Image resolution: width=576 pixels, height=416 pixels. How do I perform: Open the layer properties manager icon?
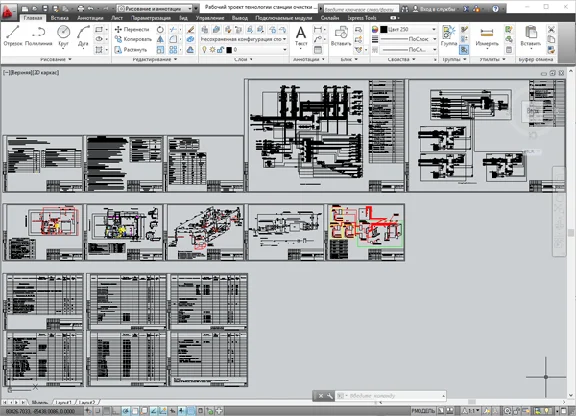(205, 29)
